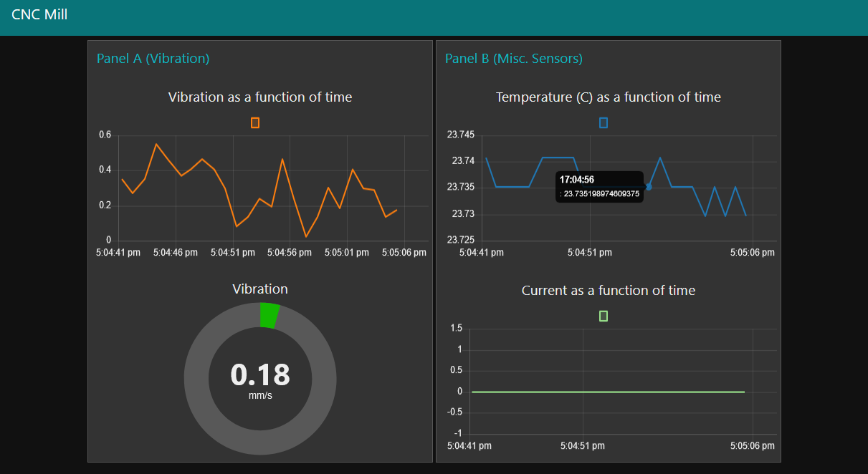
Task: Toggle the green current legend box
Action: coord(604,316)
